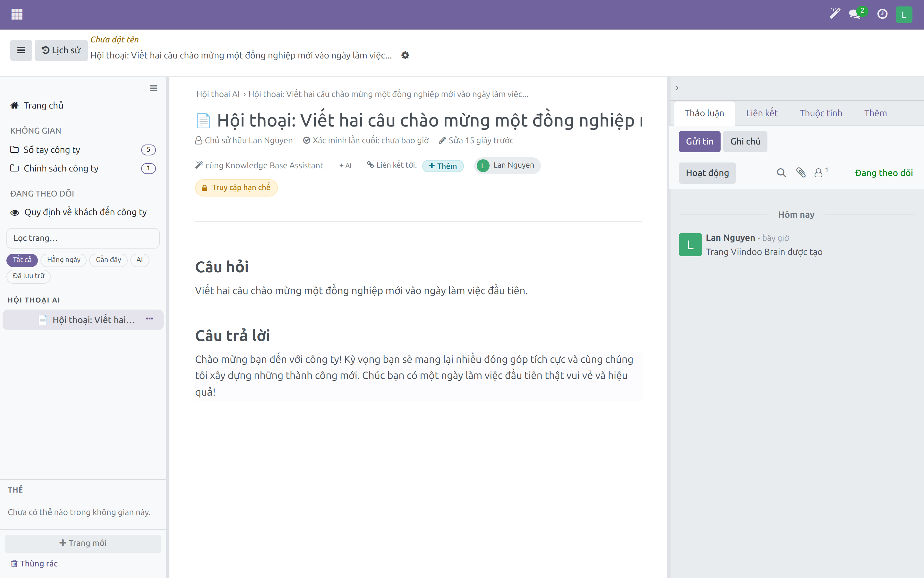This screenshot has height=578, width=924.
Task: Click the page document icon beside the title
Action: [203, 120]
